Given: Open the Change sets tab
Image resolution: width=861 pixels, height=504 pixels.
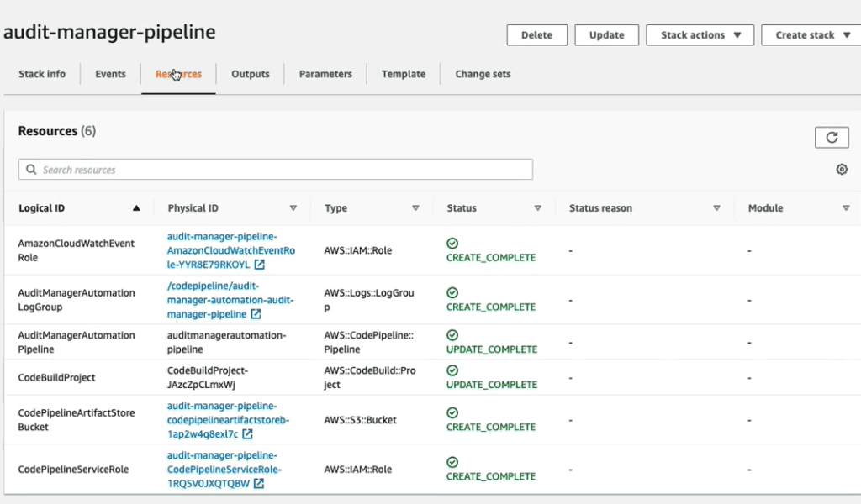Looking at the screenshot, I should tap(483, 74).
